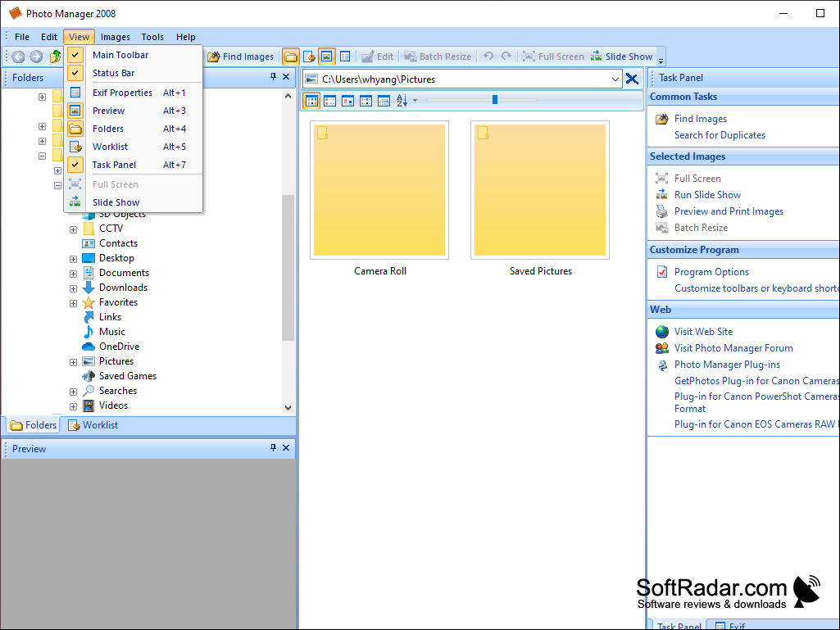Image resolution: width=840 pixels, height=630 pixels.
Task: Click Full Screen in the main toolbar
Action: pos(553,57)
